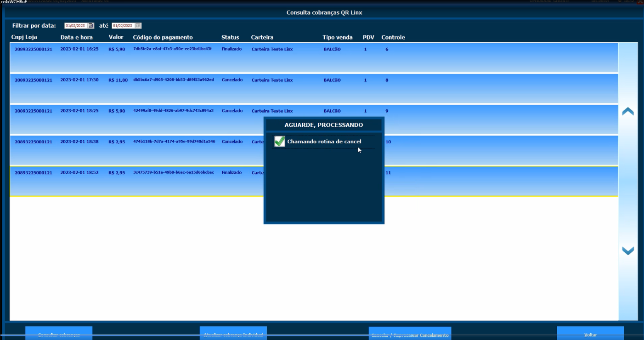Click 'BALCÃO' sale type in the 17:30 row

[x=332, y=80]
